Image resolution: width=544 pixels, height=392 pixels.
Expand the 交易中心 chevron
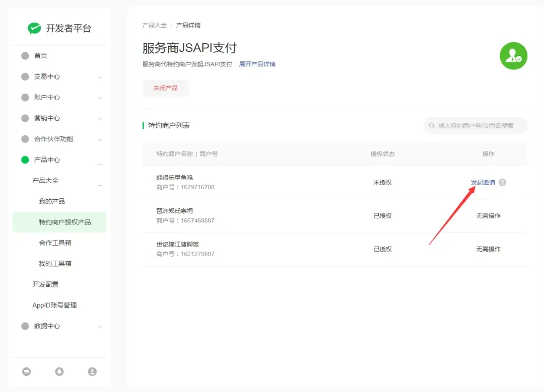point(100,77)
